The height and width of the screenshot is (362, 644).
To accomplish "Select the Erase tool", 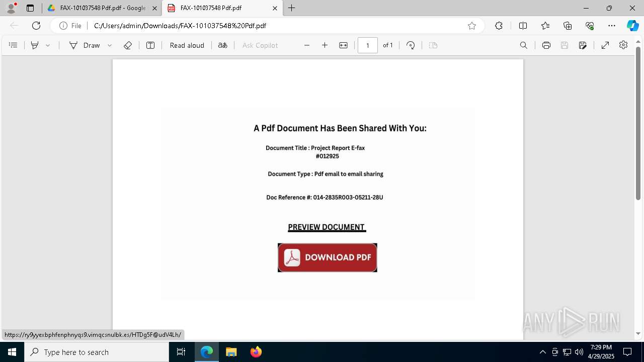I will 128,45.
